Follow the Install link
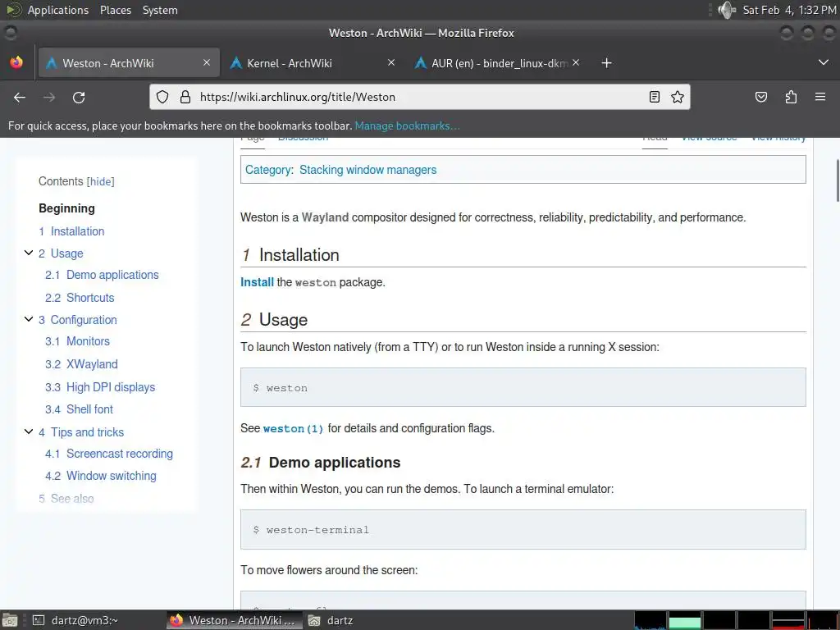 click(257, 282)
